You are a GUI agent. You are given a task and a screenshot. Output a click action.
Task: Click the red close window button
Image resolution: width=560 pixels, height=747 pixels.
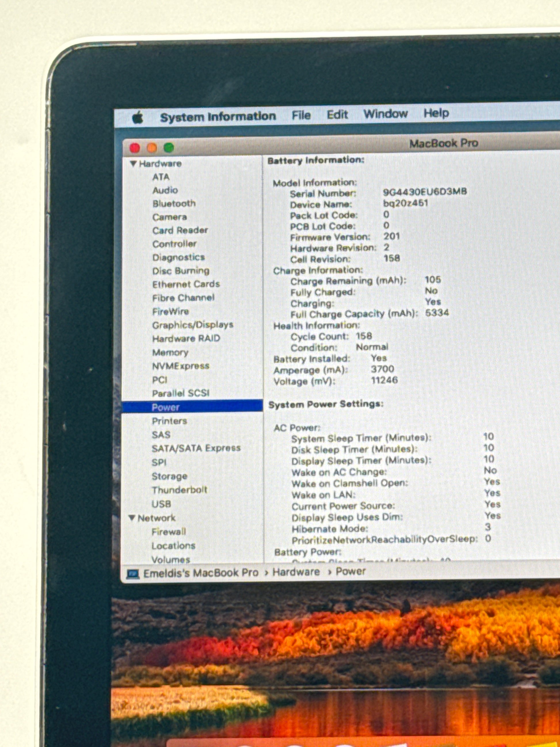[x=135, y=148]
